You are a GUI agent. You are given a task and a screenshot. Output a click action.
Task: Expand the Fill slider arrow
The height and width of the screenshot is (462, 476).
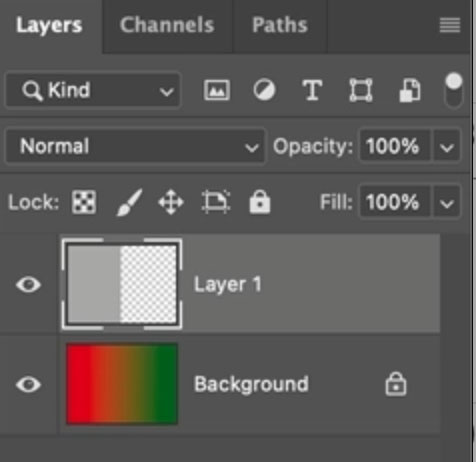click(447, 202)
